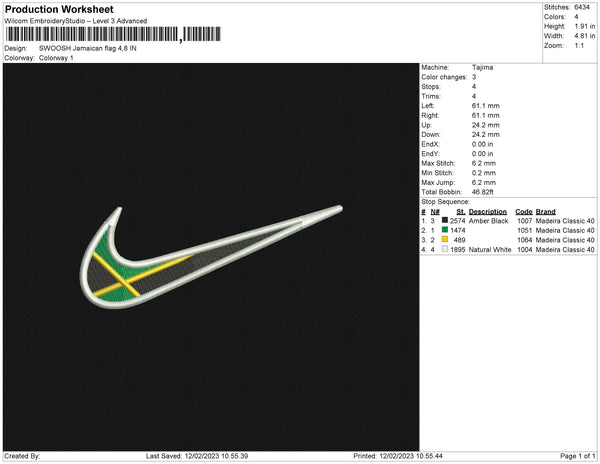Screen dimensions: 600x464
Task: Click the Height value 1.91 in
Action: [585, 26]
